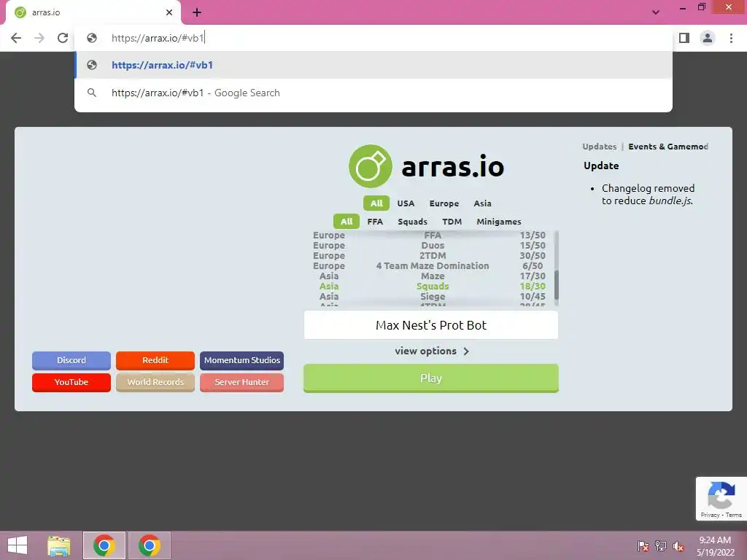Click the server list scrollbar
747x560 pixels.
(x=557, y=284)
